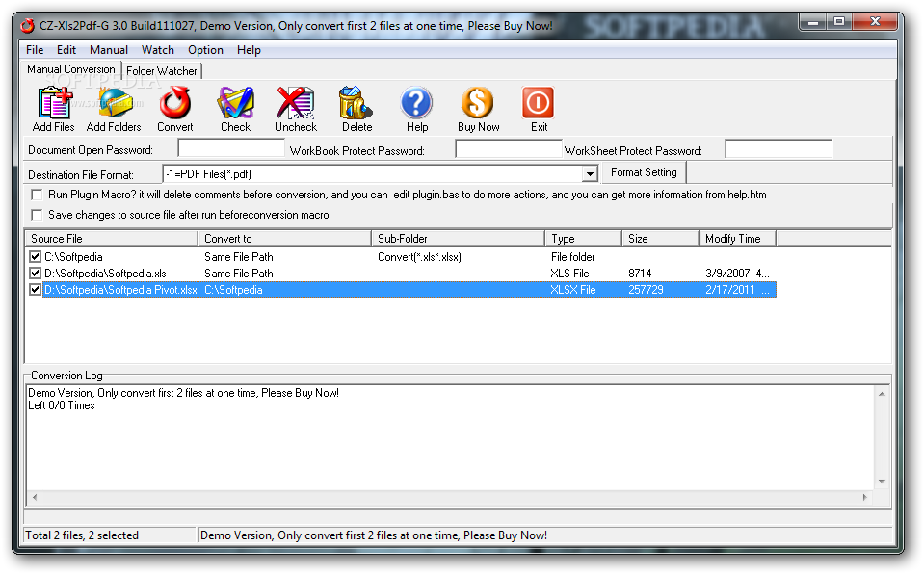Click the XLS File type cell
Screen dimensions: 924x574
coord(569,274)
